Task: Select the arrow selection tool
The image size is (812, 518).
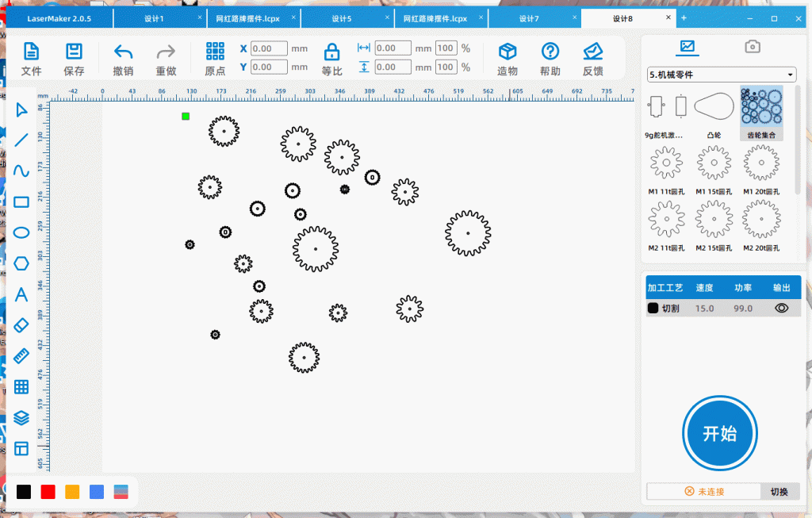Action: click(21, 109)
